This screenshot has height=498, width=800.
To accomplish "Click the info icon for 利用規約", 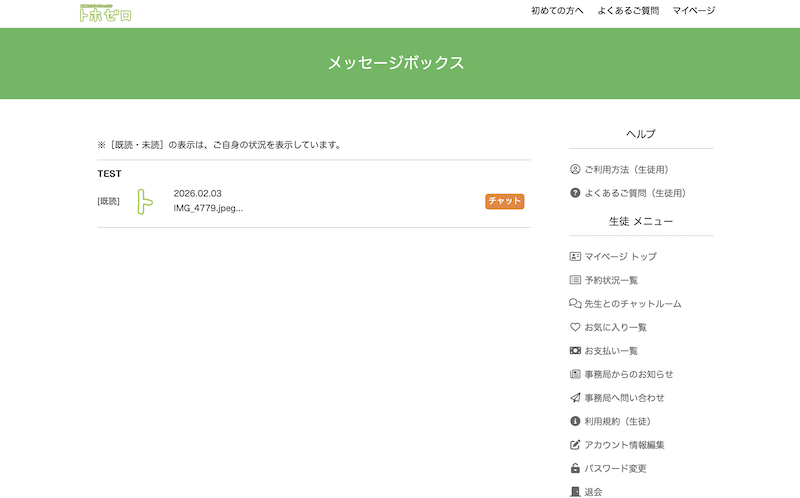I will pos(575,421).
